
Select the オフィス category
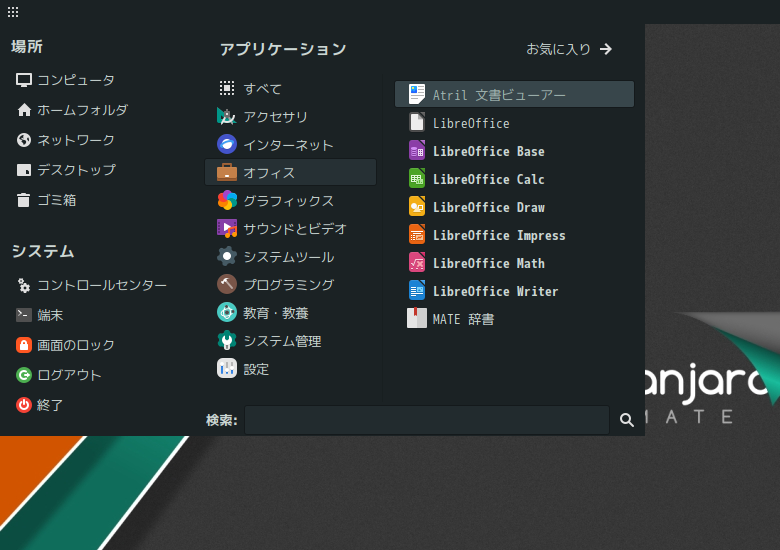(x=291, y=173)
